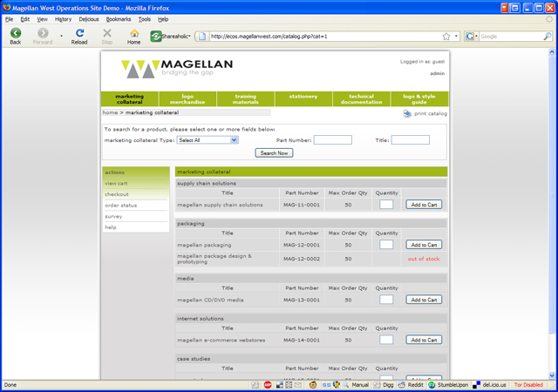Open the order status link

pyautogui.click(x=120, y=206)
